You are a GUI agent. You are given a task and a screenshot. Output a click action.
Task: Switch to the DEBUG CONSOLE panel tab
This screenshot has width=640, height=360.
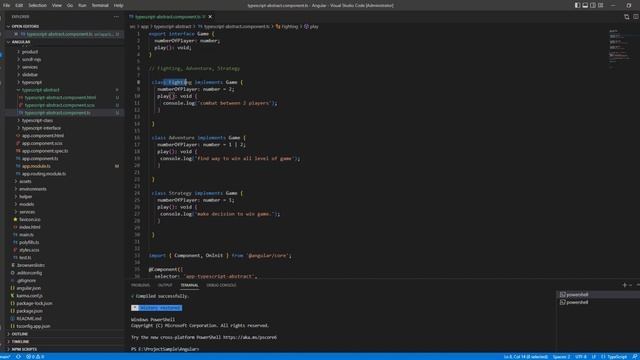pos(221,285)
